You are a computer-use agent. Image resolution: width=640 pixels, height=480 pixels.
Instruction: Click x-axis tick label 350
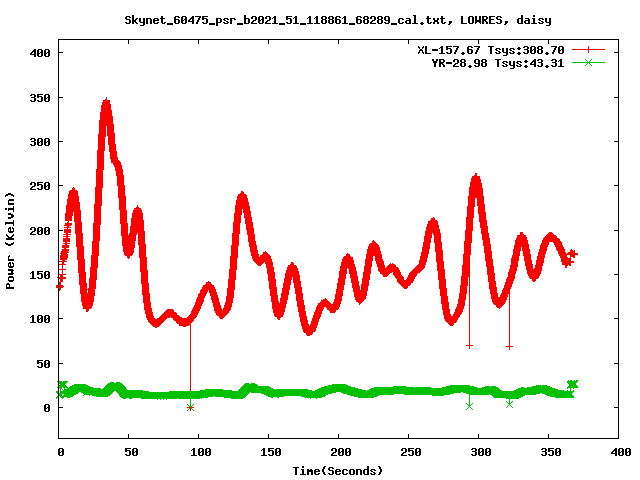tap(551, 452)
